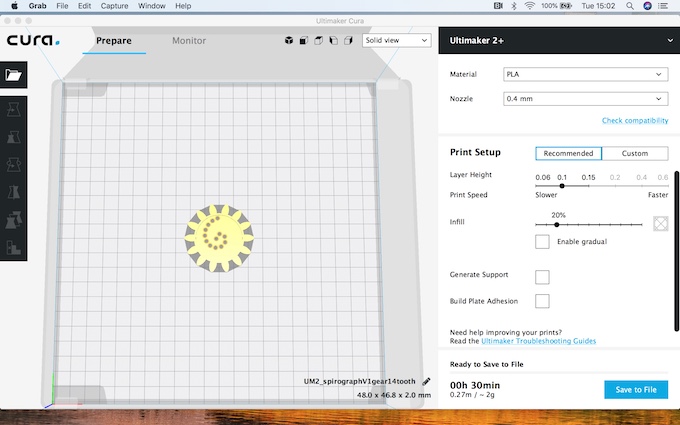Viewport: 680px width, 425px height.
Task: Switch to the Prepare tab
Action: click(x=114, y=41)
